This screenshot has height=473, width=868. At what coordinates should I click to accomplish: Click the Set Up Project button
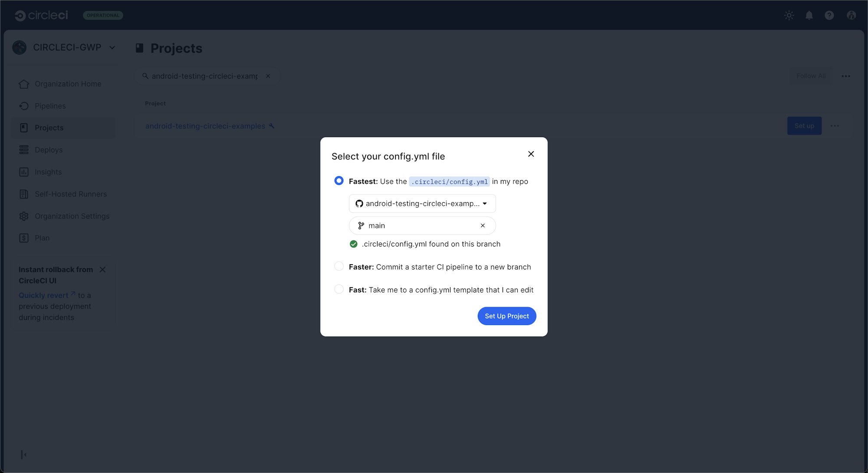click(506, 316)
